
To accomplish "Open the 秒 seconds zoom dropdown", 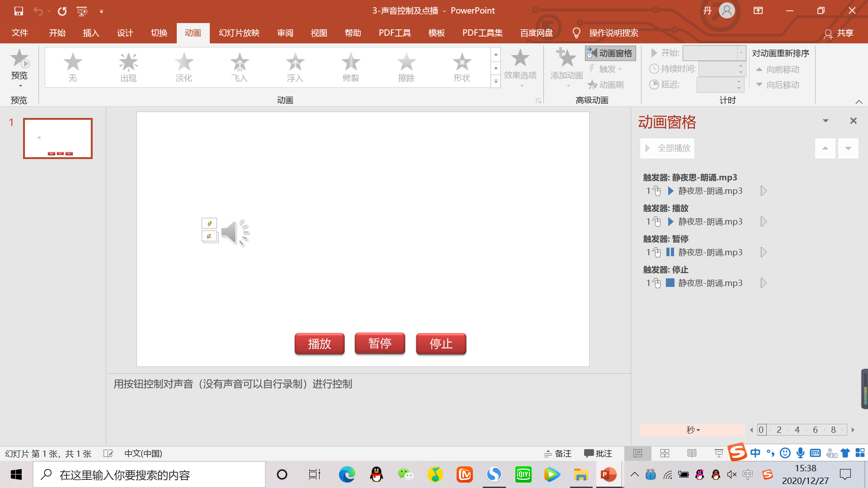I will [693, 430].
